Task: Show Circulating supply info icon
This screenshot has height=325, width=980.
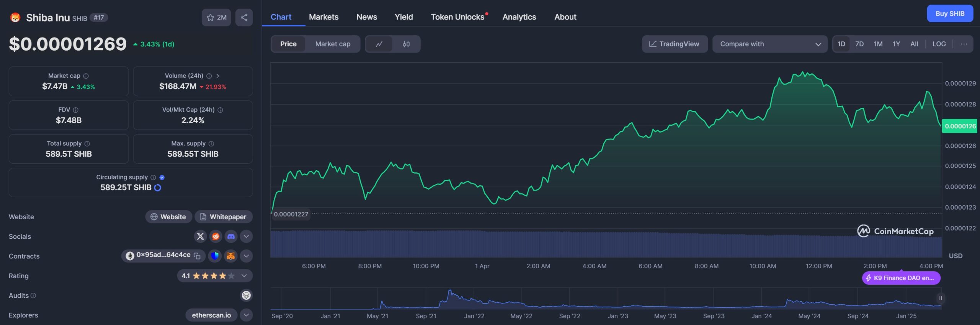Action: point(153,177)
